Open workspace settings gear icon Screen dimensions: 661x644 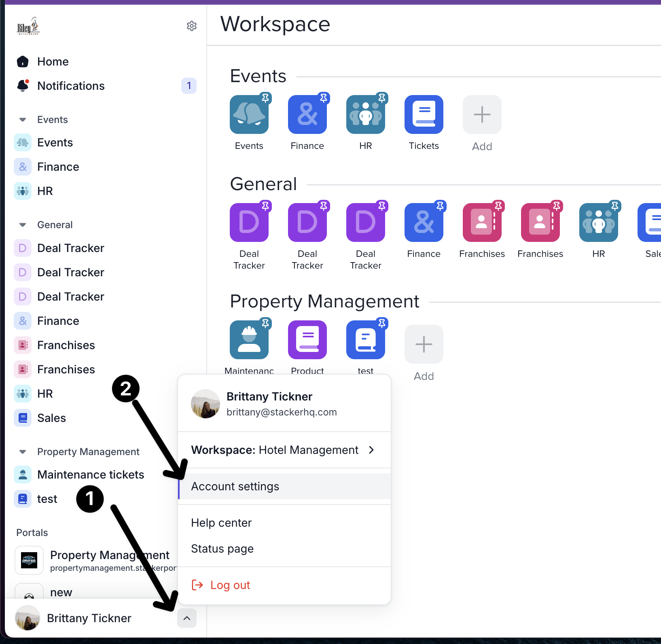pyautogui.click(x=191, y=26)
